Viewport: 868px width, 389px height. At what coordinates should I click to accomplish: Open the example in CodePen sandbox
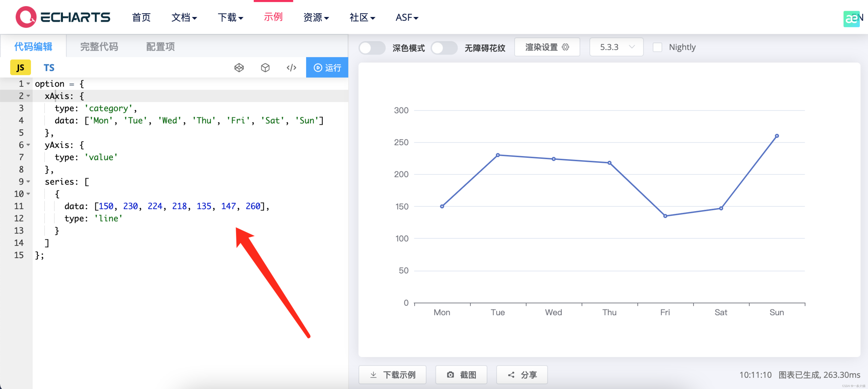[239, 67]
